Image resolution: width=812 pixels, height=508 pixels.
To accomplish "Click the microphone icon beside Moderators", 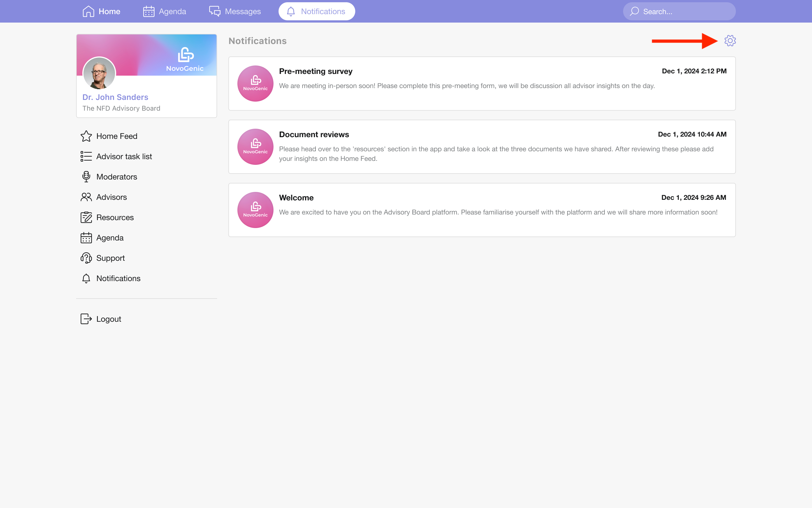I will pos(86,177).
